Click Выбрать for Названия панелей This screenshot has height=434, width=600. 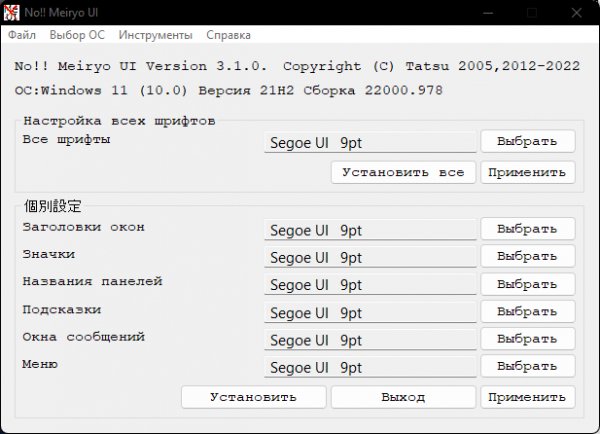pyautogui.click(x=528, y=284)
